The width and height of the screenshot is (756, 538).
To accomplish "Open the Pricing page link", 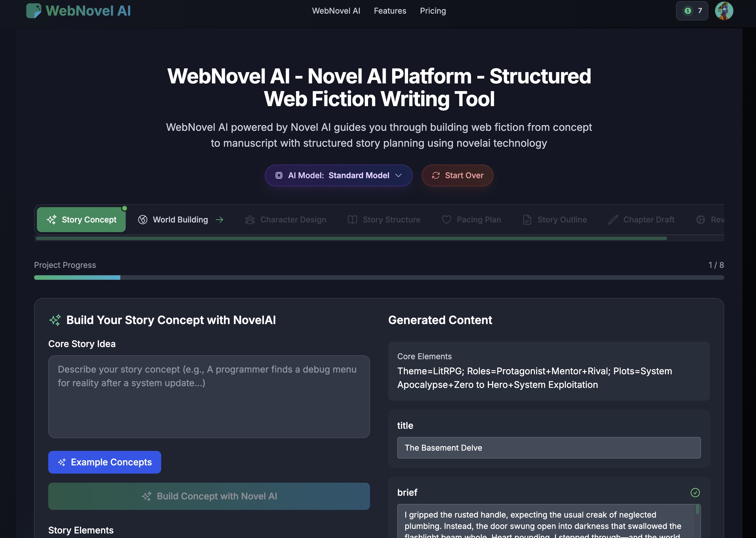I will [433, 10].
